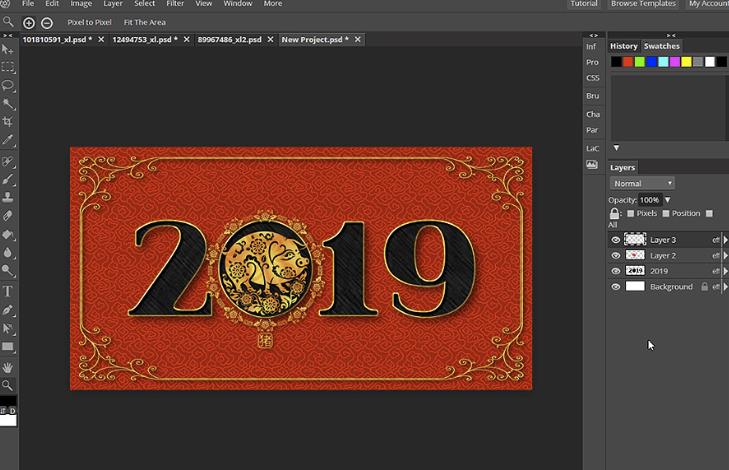Toggle visibility of Layer 3

coord(616,240)
